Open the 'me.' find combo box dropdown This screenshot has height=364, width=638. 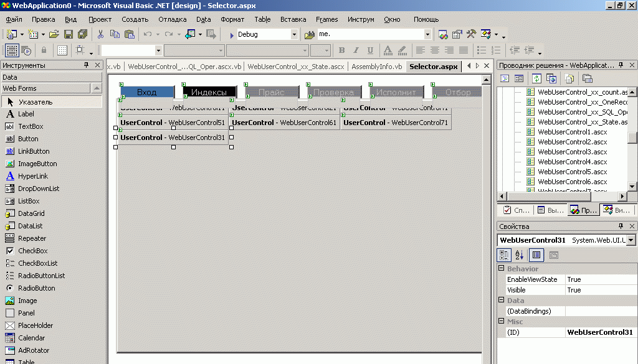click(427, 34)
